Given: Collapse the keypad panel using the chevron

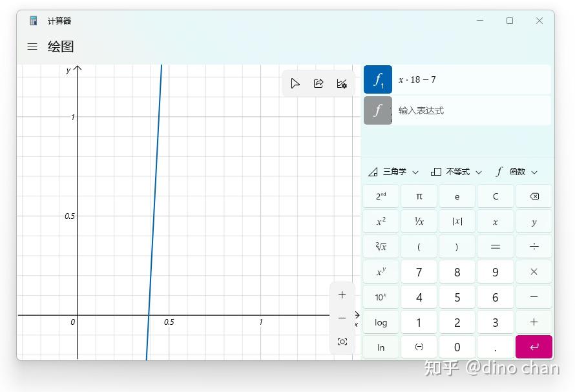Looking at the screenshot, I should click(356, 316).
